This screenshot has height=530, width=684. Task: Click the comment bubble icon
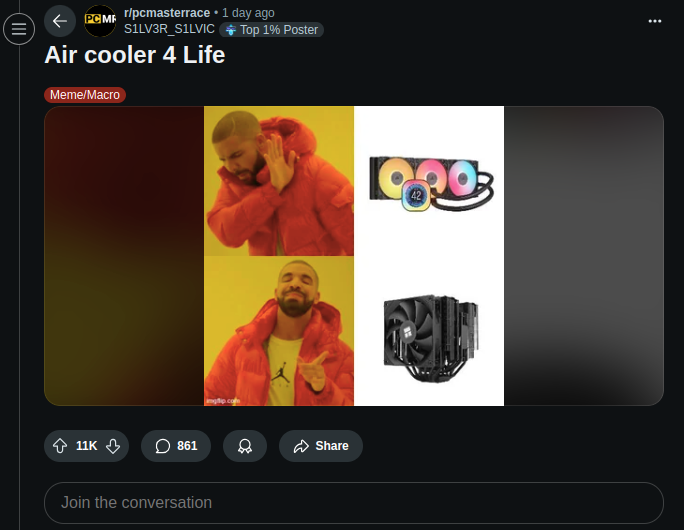point(162,446)
